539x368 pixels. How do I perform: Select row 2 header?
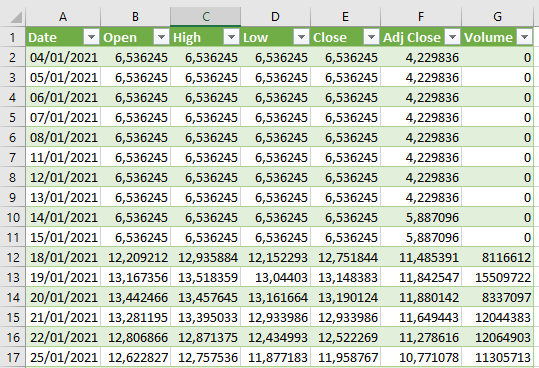(x=13, y=57)
